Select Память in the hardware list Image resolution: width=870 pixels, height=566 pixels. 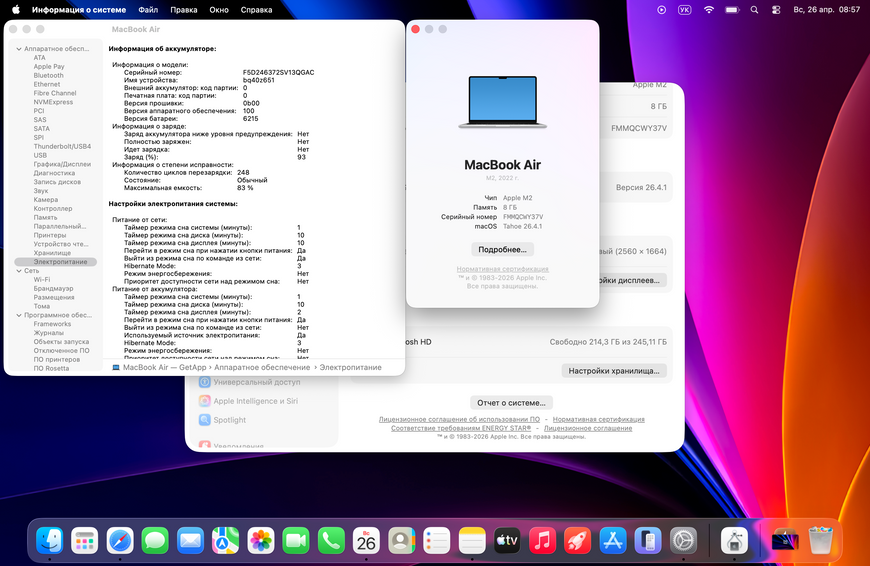[45, 218]
